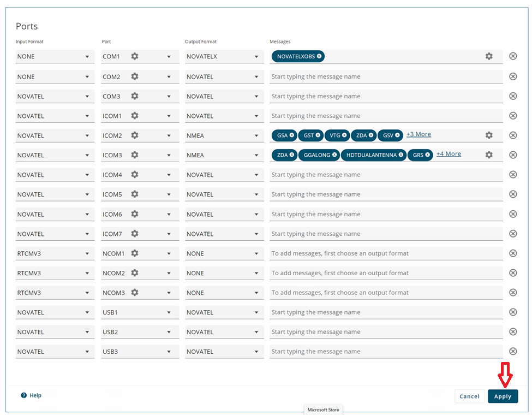Screen dimensions: 532x415
Task: Click the Apply button
Action: (503, 396)
